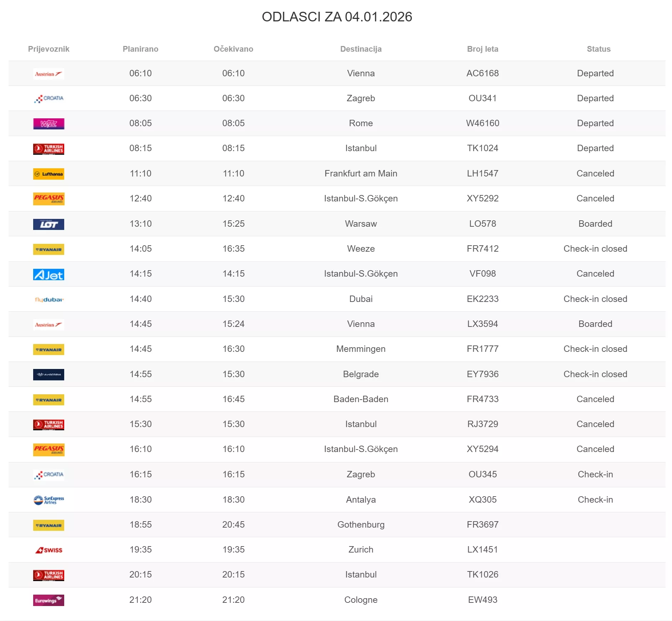Click the SunExpress logo on Antalya flight

(49, 500)
